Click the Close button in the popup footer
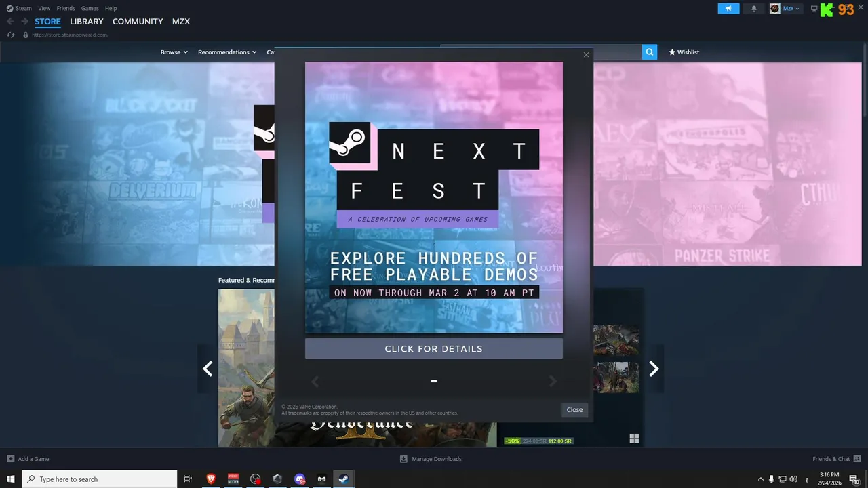This screenshot has height=488, width=868. tap(574, 409)
